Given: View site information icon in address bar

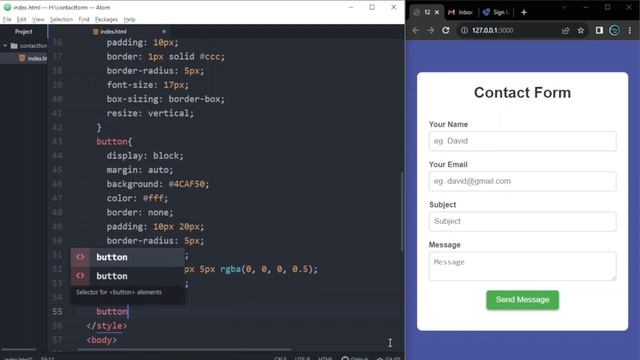Looking at the screenshot, I should pos(464,30).
